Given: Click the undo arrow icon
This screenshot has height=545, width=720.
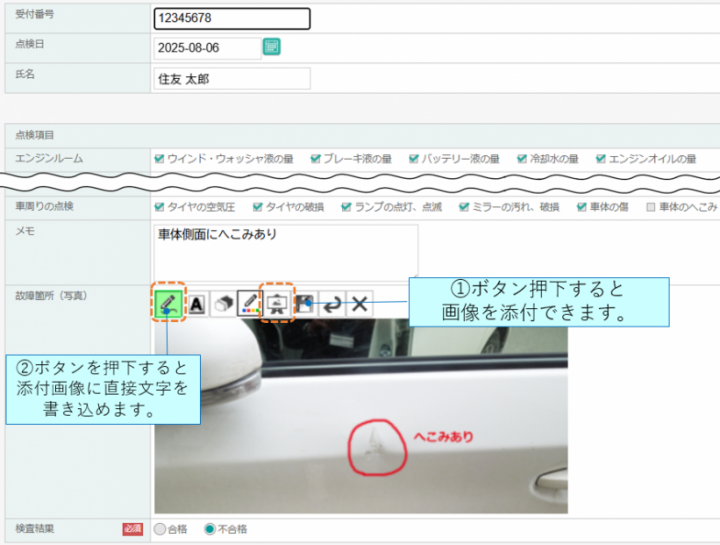Looking at the screenshot, I should pos(331,304).
